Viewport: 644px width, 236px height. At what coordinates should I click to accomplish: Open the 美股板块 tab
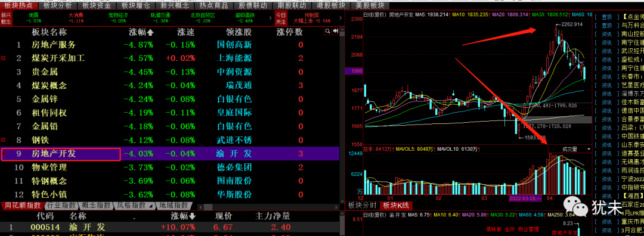coord(370,5)
